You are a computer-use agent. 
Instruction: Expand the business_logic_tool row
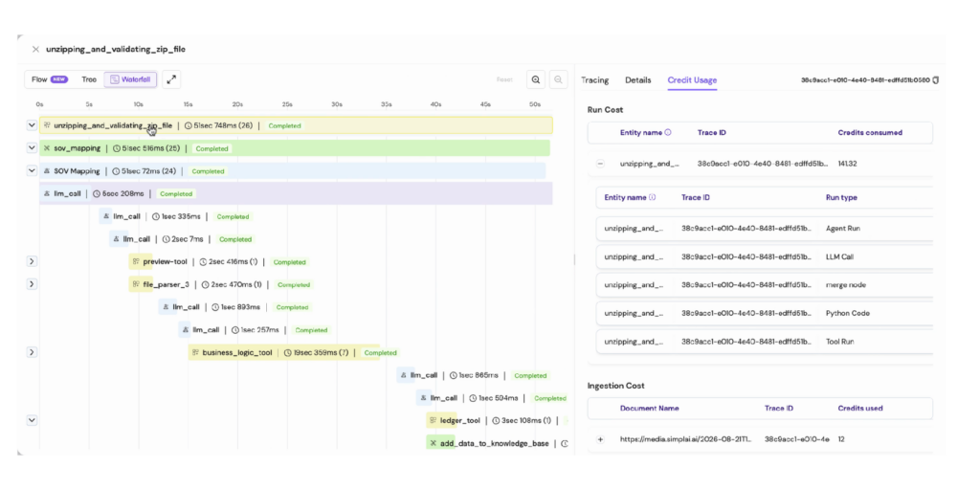[x=32, y=352]
